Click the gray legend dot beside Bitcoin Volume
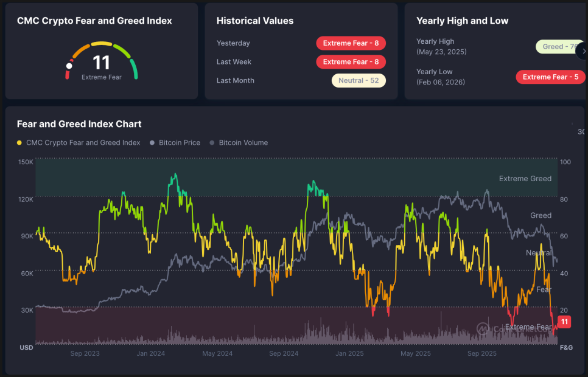588x377 pixels. 212,143
